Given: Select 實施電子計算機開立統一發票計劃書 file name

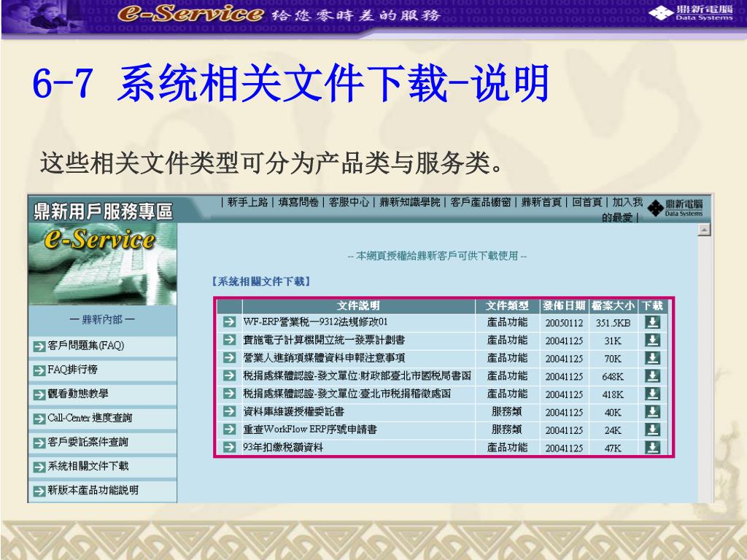Looking at the screenshot, I should (324, 340).
